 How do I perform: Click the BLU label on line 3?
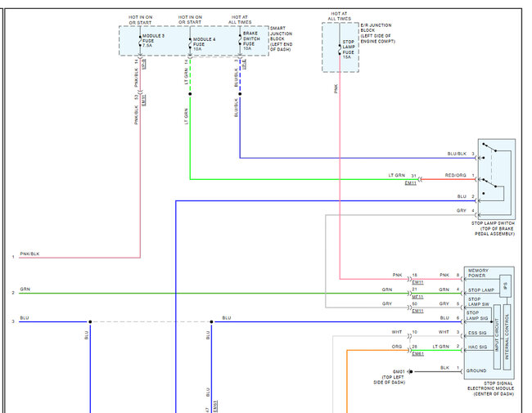click(25, 317)
